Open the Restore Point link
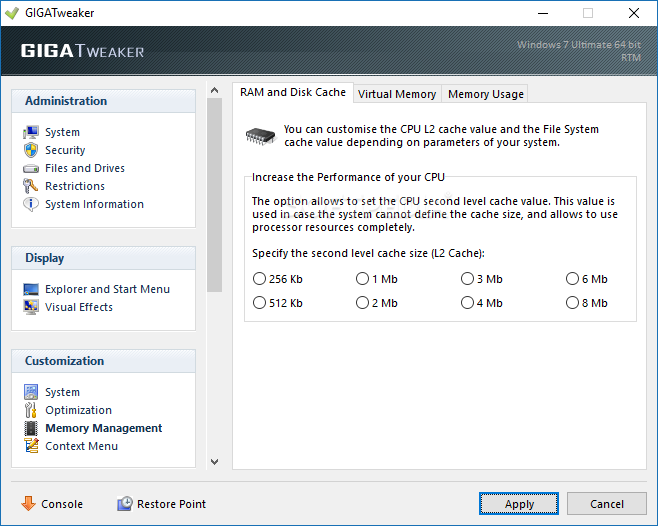The width and height of the screenshot is (658, 526). (171, 504)
